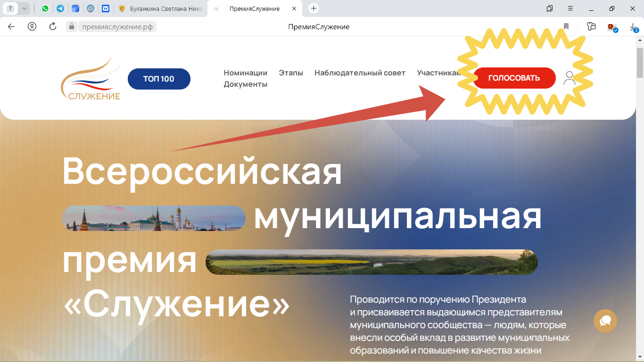The width and height of the screenshot is (644, 362).
Task: Reload the current page
Action: coord(52,27)
